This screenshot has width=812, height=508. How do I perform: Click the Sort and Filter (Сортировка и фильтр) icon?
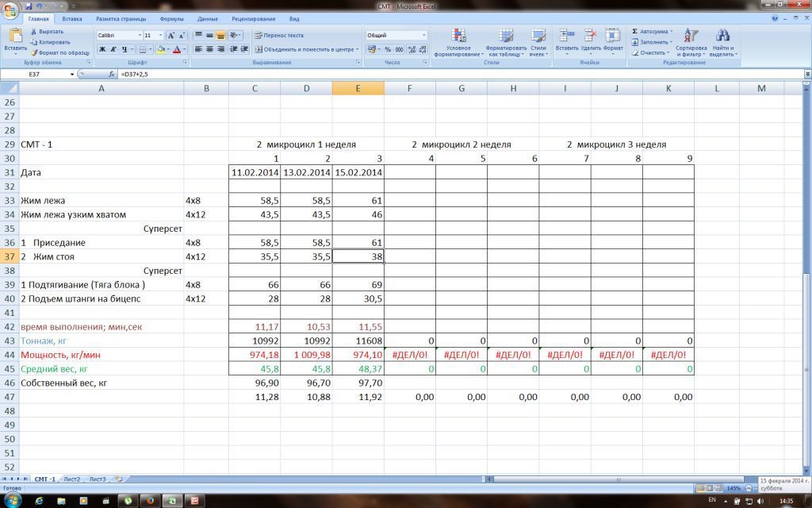[x=691, y=37]
